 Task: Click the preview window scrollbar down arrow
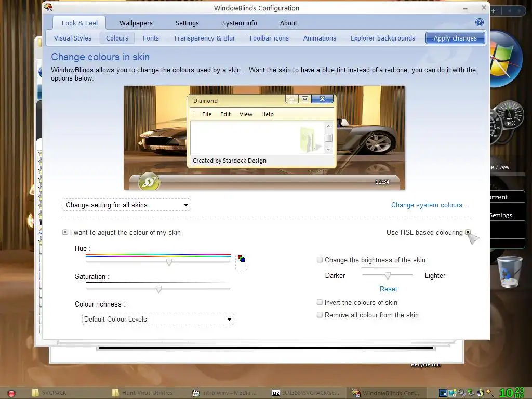328,149
